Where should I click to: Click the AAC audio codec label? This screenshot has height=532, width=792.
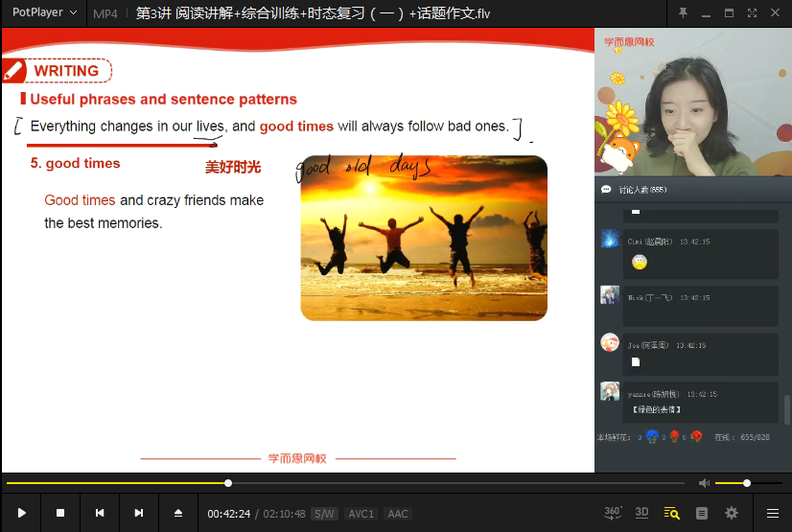pos(398,514)
